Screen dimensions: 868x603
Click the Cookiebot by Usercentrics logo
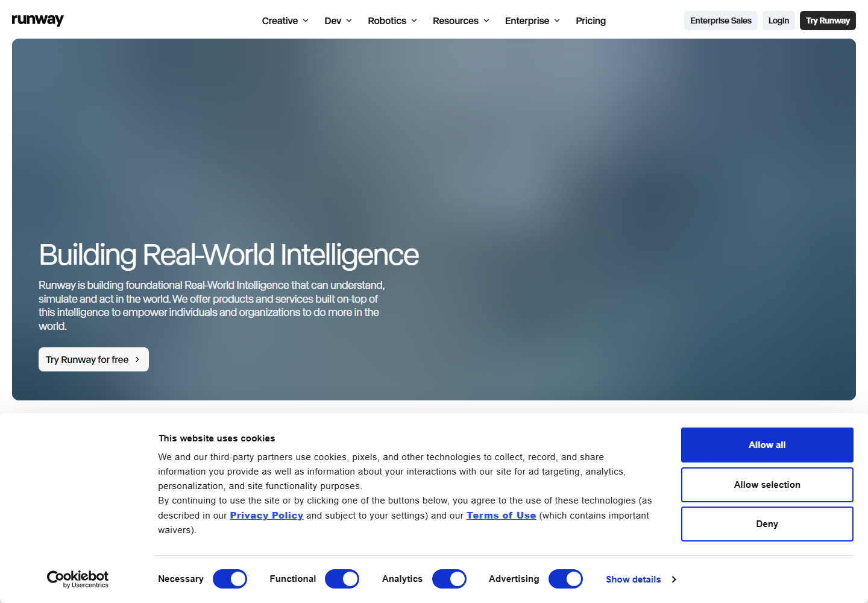[x=78, y=579]
